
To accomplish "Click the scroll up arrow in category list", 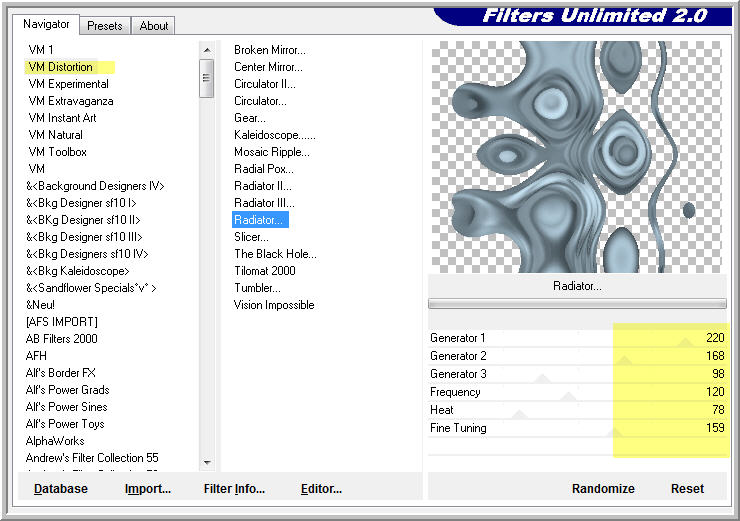I will pos(207,50).
